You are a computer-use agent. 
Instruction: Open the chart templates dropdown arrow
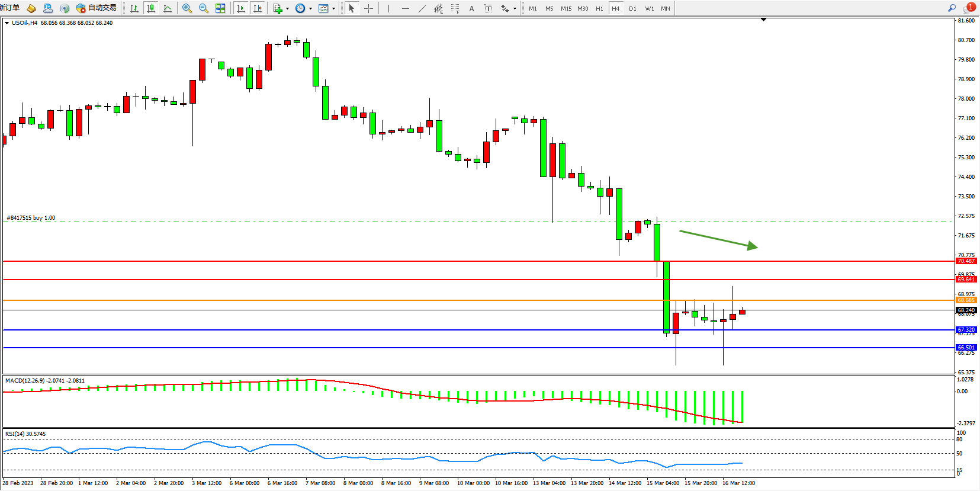(333, 8)
